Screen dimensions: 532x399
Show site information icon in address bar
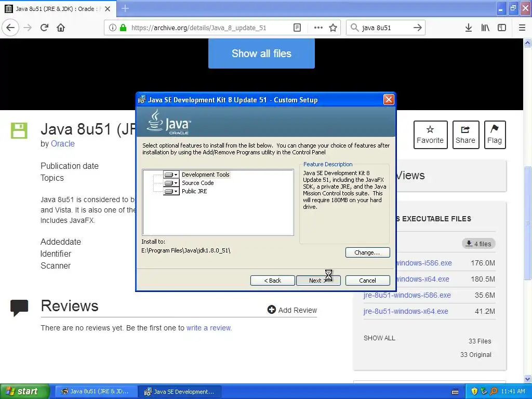tap(113, 28)
